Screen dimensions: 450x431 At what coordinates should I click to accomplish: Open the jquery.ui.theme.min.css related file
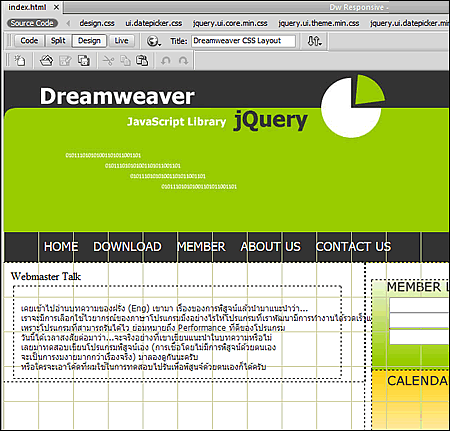pyautogui.click(x=319, y=23)
